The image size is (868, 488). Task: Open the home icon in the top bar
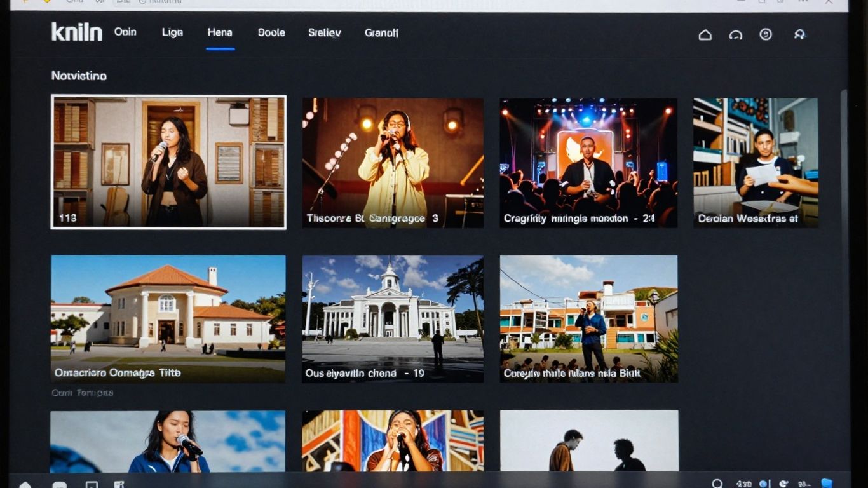[x=705, y=35]
